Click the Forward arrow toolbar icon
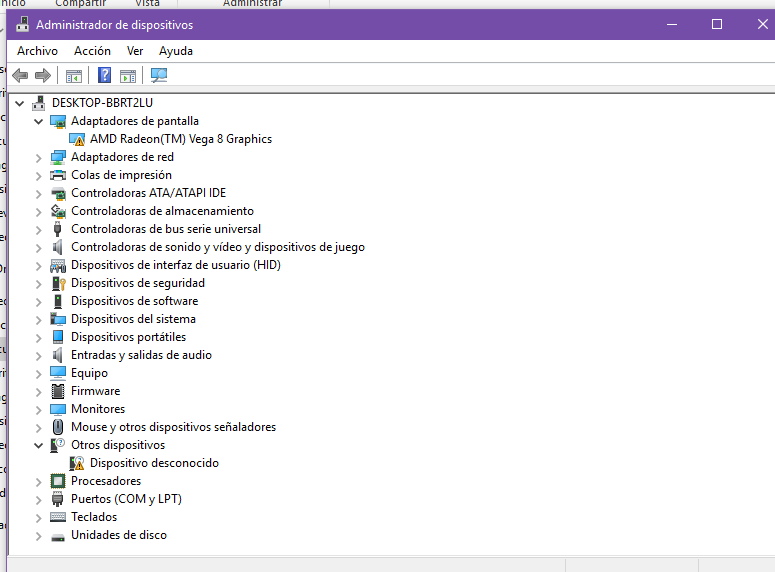The image size is (775, 572). [42, 75]
